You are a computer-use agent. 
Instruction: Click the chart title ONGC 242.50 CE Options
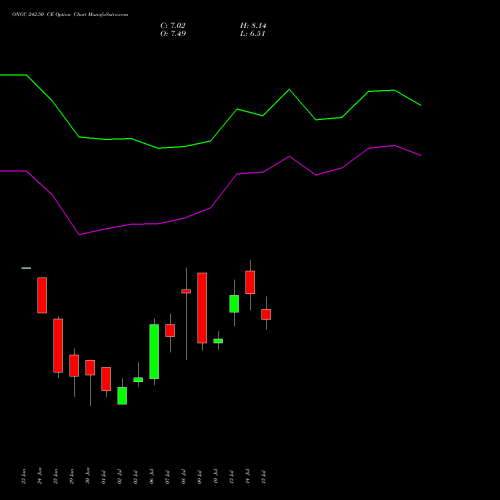click(x=70, y=15)
